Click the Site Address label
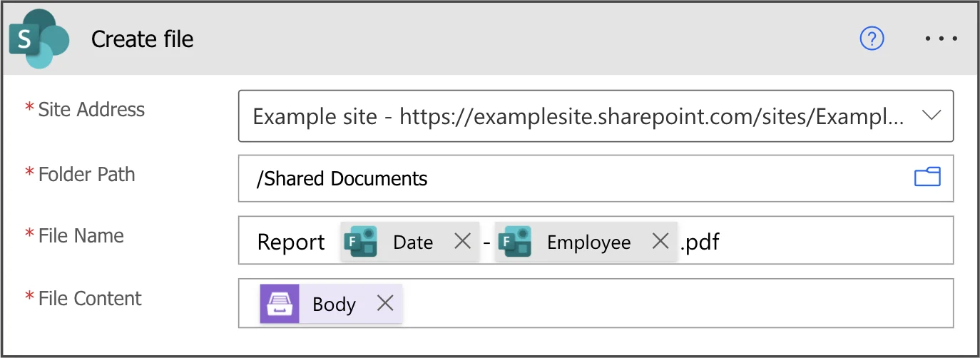 (91, 109)
